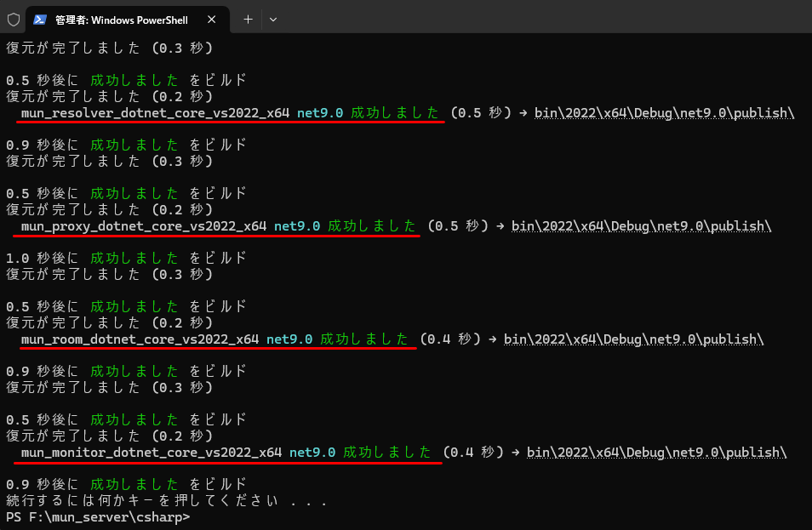
Task: Click the line starting with 1.0 秒後に
Action: click(x=126, y=258)
